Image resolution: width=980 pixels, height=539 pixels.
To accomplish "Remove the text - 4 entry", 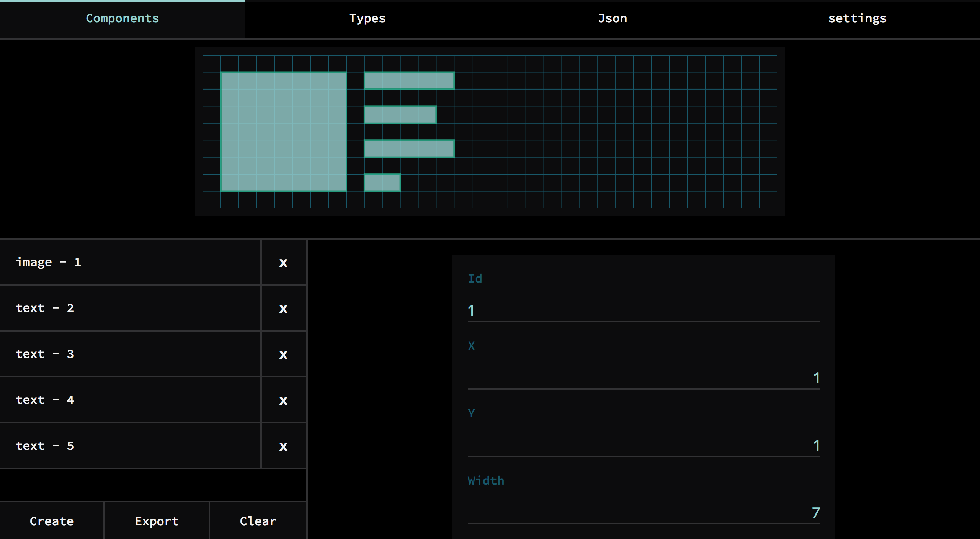I will (283, 400).
